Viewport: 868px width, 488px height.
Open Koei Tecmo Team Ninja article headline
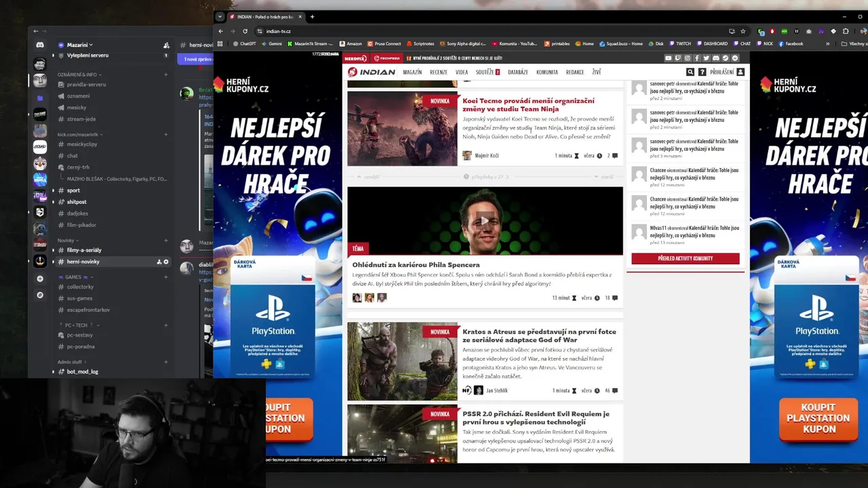point(528,104)
